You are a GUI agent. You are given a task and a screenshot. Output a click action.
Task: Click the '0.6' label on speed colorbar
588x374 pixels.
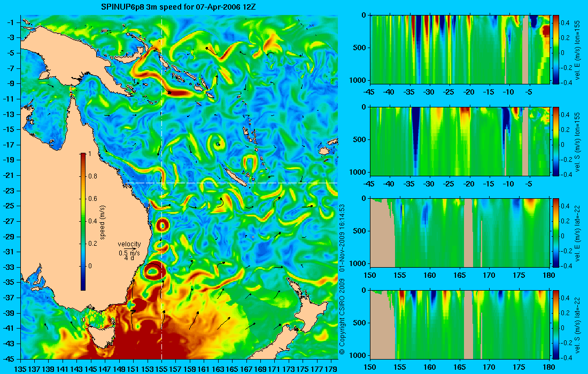point(92,199)
